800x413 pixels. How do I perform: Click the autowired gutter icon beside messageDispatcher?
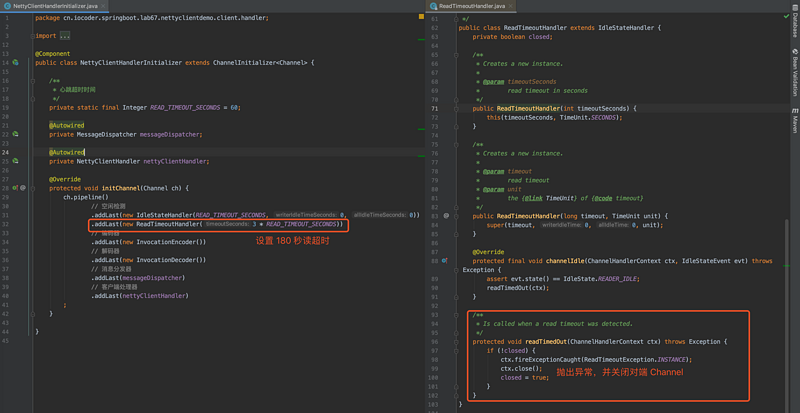pos(15,133)
